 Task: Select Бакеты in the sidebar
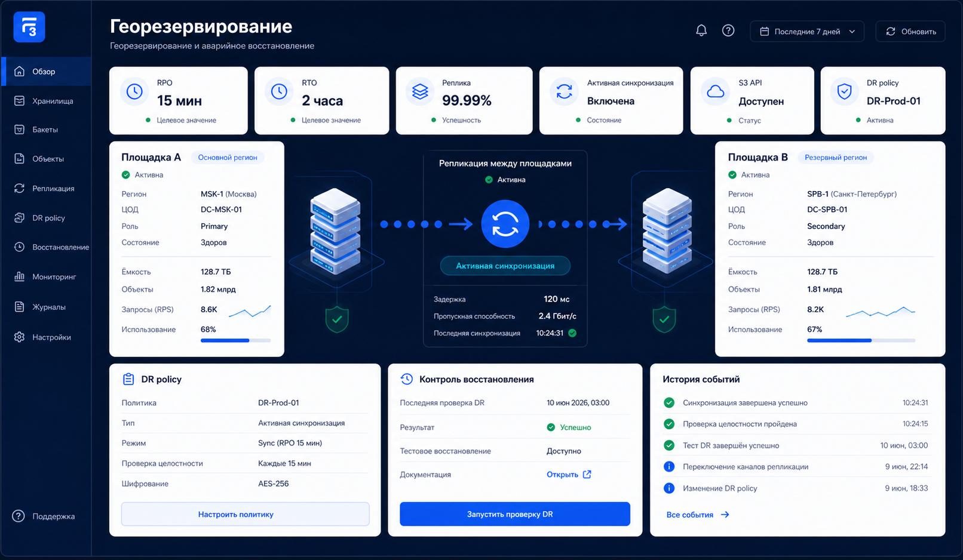(45, 130)
